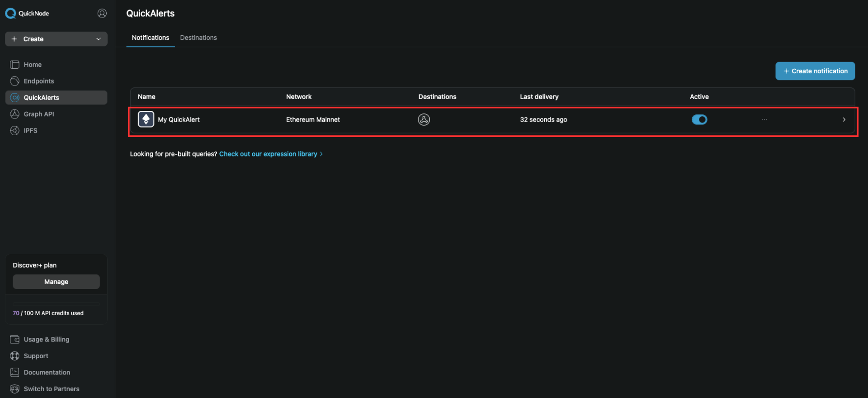Click the Create notification button
The height and width of the screenshot is (398, 868).
tap(815, 71)
